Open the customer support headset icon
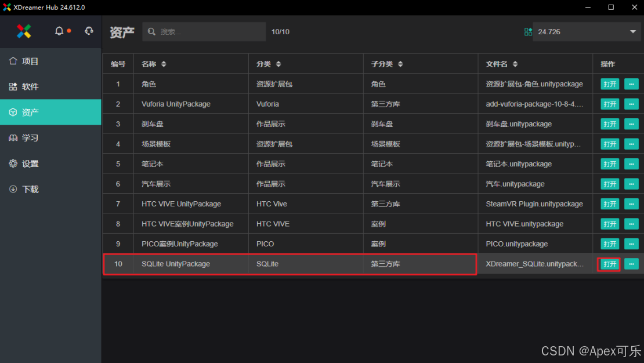 pyautogui.click(x=89, y=31)
